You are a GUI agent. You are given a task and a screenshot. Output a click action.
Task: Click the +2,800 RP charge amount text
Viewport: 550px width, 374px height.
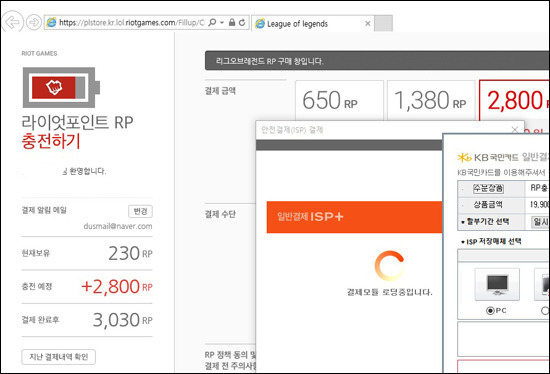117,287
